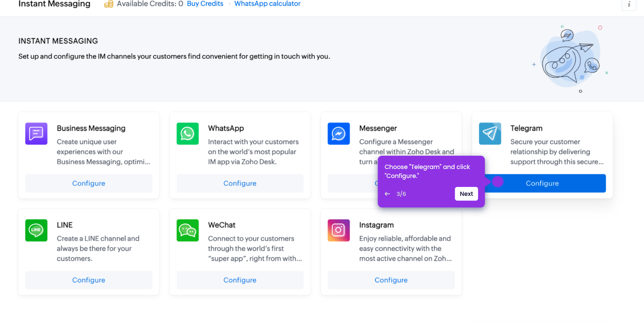Go back using tooltip left arrow

coord(387,194)
